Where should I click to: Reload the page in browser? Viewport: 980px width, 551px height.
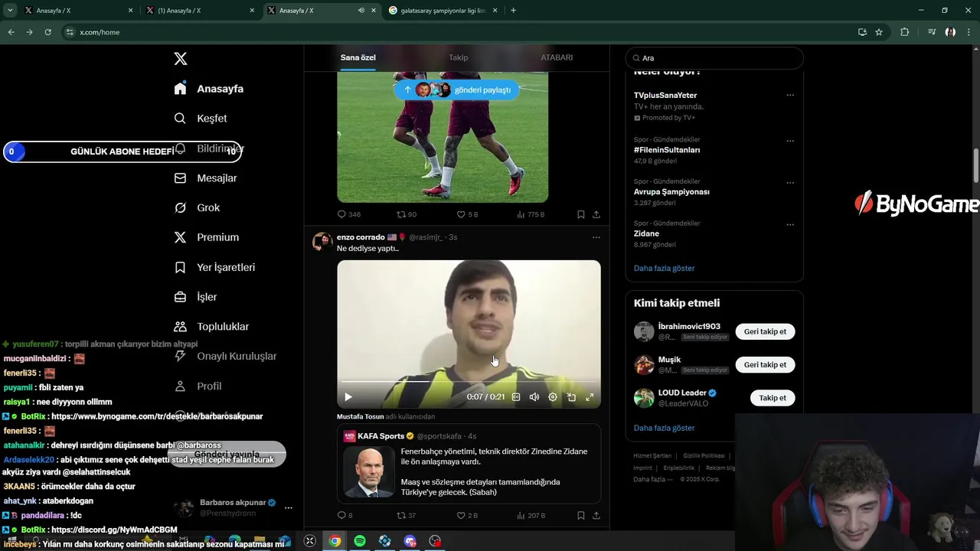click(x=47, y=32)
